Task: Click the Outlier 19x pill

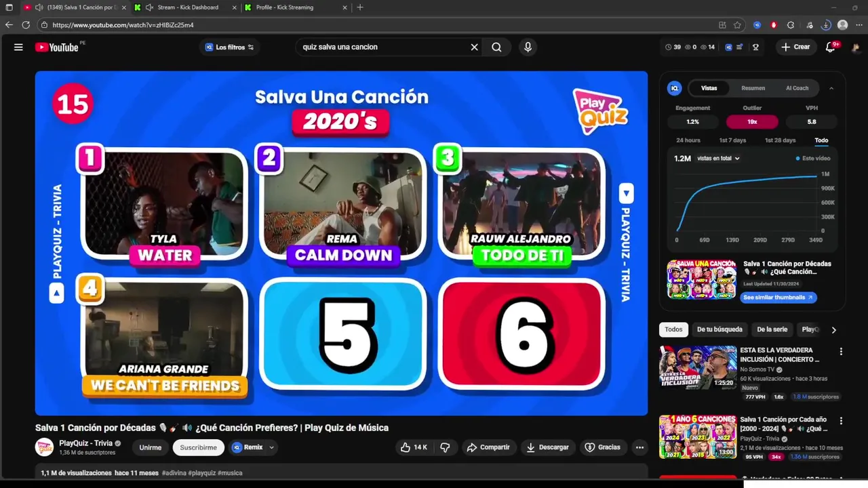Action: (x=752, y=122)
